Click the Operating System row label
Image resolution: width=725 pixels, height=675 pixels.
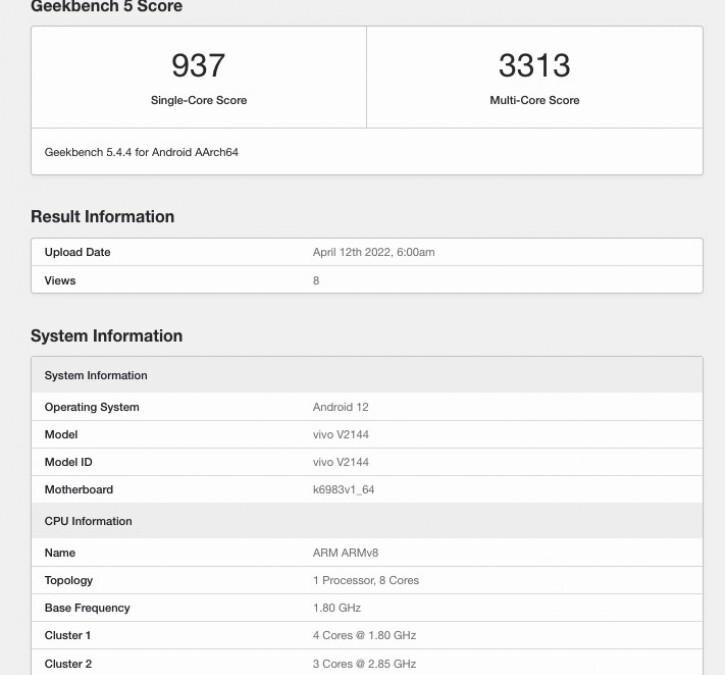[x=92, y=407]
